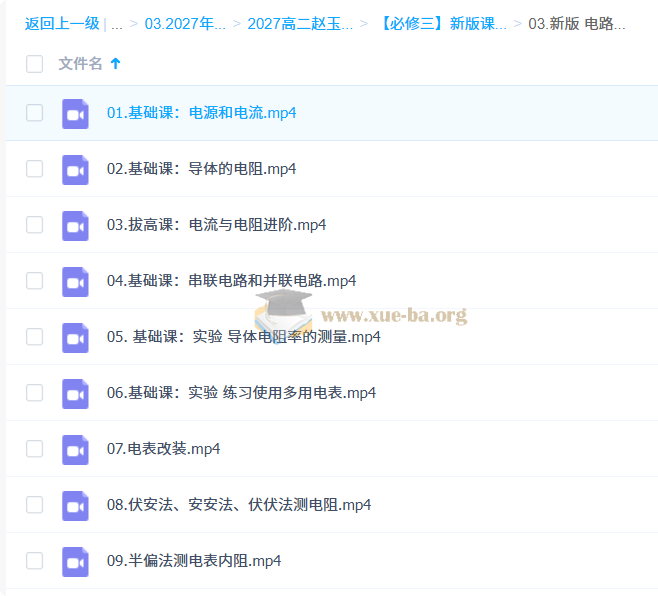Tick checkbox for 05. 基础课：实验 导体电阻率的测量.mp4
658x596 pixels.
(34, 337)
